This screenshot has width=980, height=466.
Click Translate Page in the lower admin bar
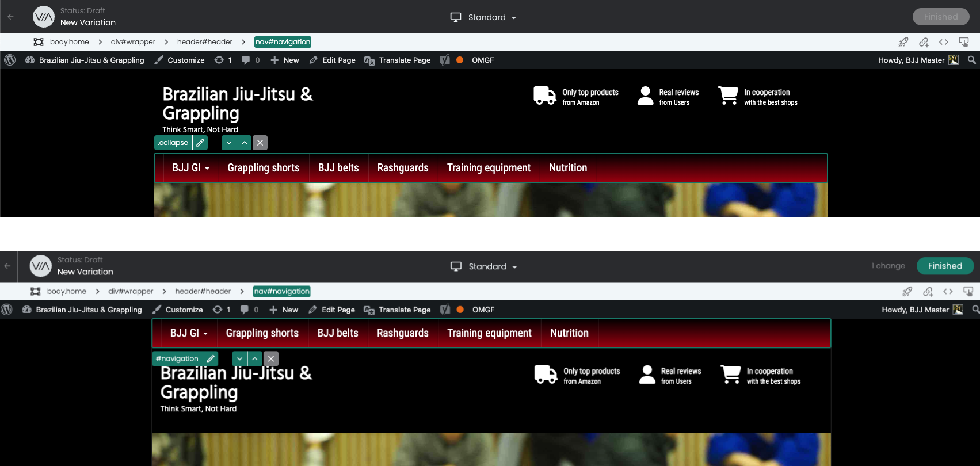(x=398, y=310)
